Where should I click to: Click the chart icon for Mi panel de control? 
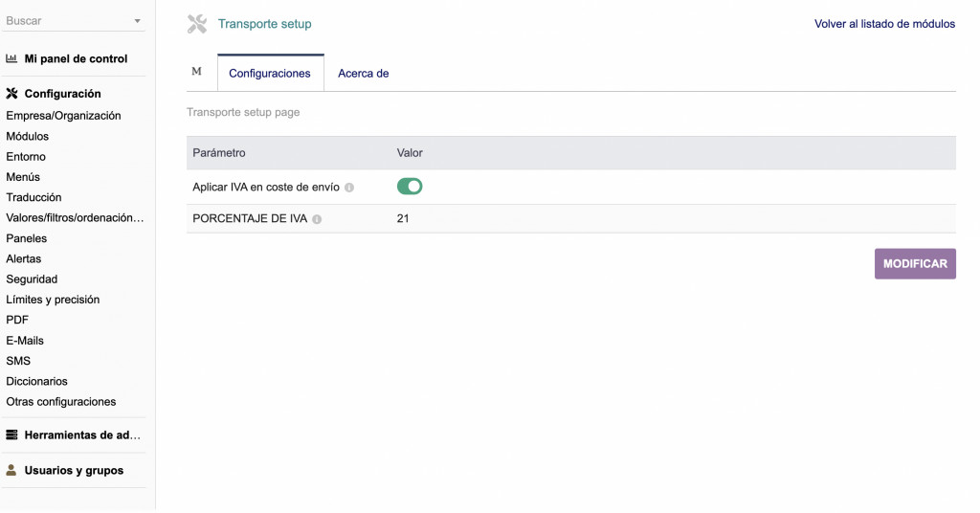11,58
